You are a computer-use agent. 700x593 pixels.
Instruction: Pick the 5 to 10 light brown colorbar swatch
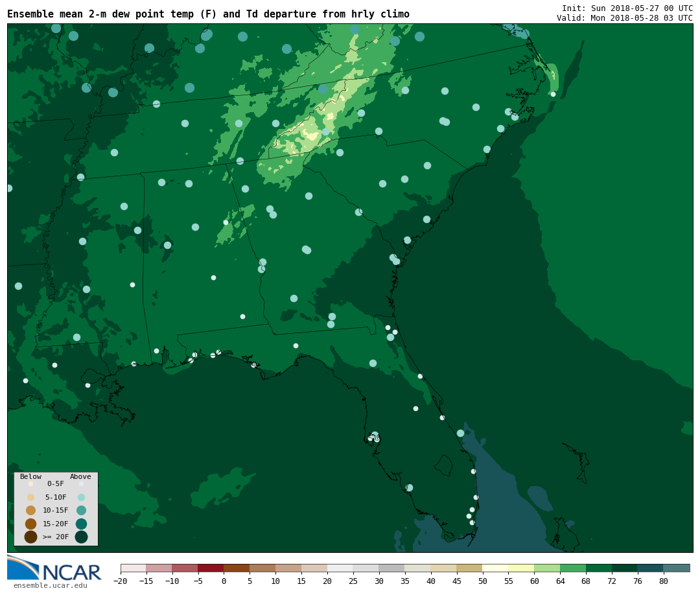[x=262, y=568]
